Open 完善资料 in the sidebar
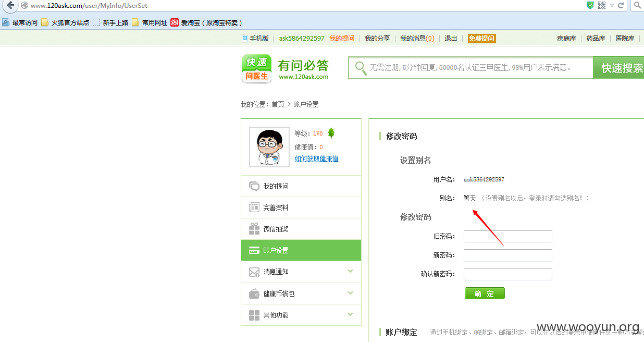Image resolution: width=644 pixels, height=342 pixels. (301, 207)
